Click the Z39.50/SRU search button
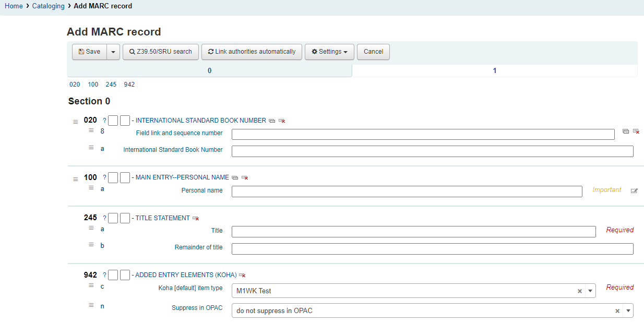 [x=161, y=52]
